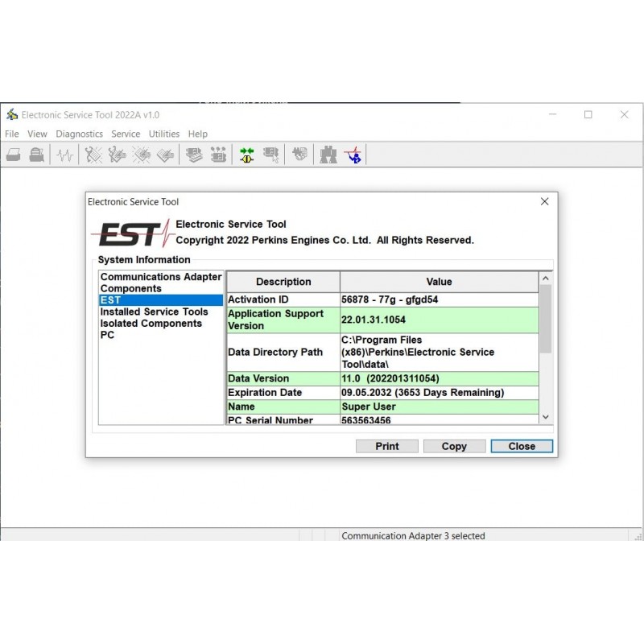Screen dimensions: 644x644
Task: Click the C:\Program Files path value
Action: (x=439, y=352)
